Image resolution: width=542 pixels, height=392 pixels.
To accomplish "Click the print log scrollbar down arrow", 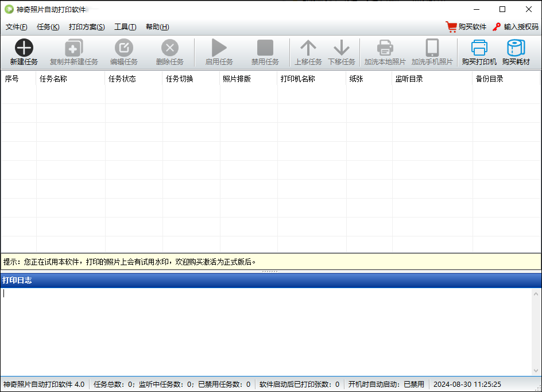I will [536, 371].
